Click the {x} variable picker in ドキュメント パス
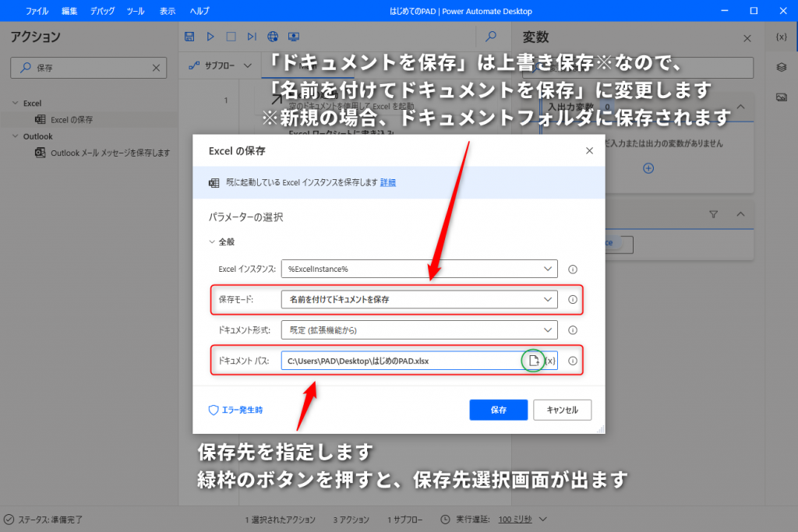Screen dimensions: 798x532 (x=550, y=361)
